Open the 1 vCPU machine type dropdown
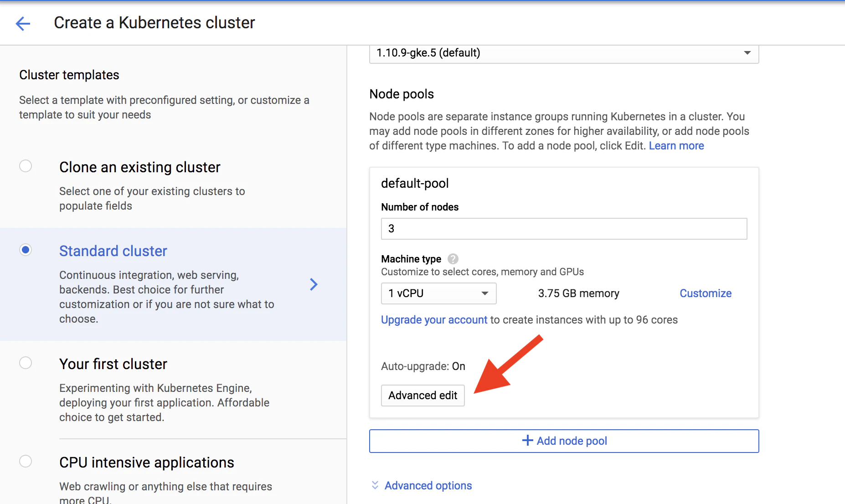Viewport: 845px width, 504px height. click(438, 293)
